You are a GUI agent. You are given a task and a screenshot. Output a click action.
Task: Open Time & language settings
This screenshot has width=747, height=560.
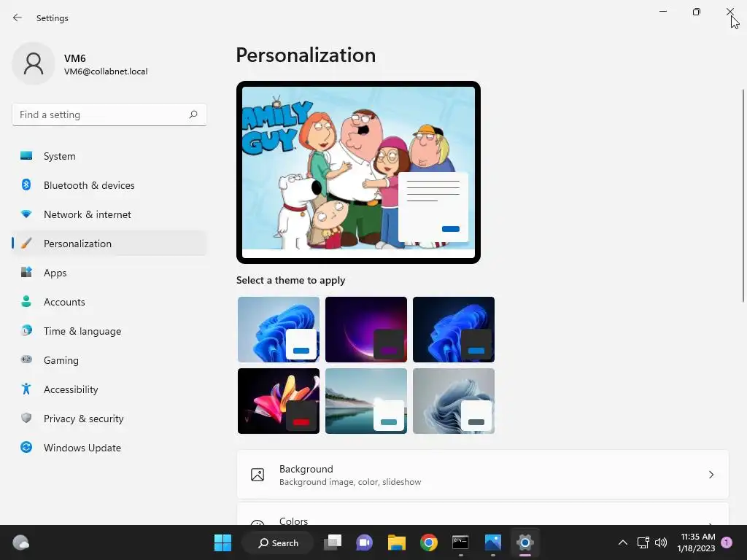pos(109,330)
